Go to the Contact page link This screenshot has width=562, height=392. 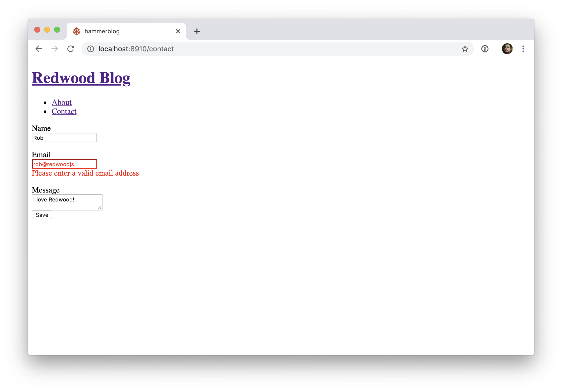64,111
